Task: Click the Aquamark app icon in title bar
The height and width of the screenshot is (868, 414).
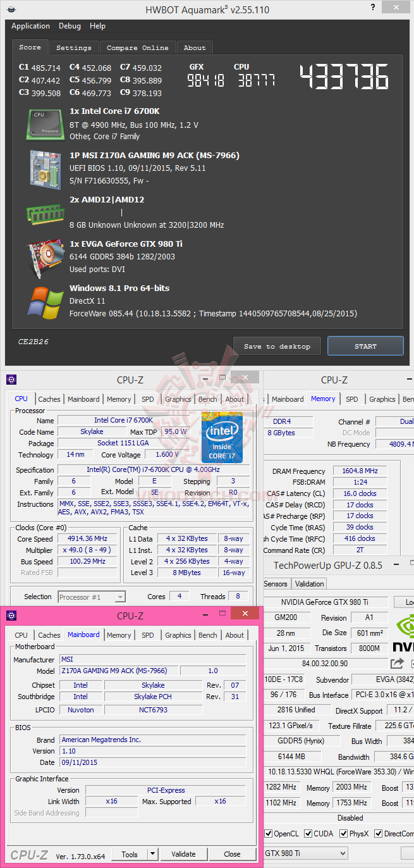Action: pyautogui.click(x=13, y=9)
